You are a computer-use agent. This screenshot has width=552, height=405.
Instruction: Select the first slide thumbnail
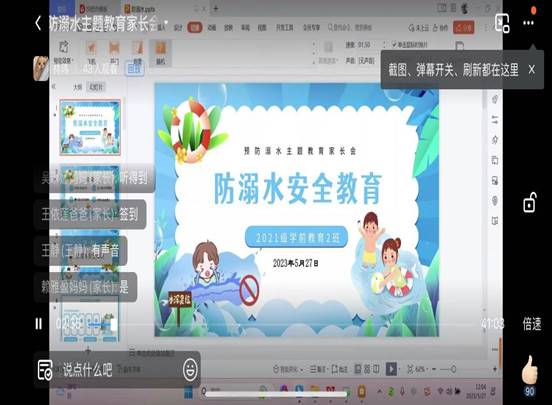(x=90, y=127)
